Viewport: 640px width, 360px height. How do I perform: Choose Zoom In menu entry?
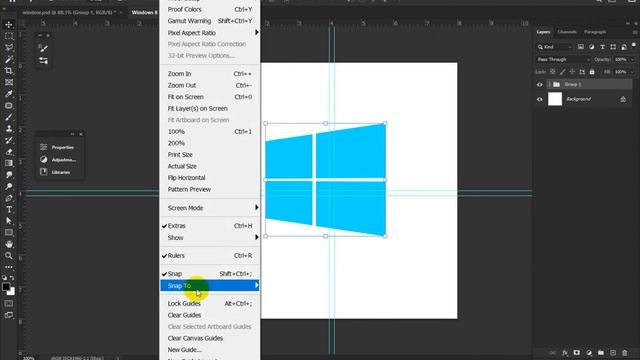(210, 74)
